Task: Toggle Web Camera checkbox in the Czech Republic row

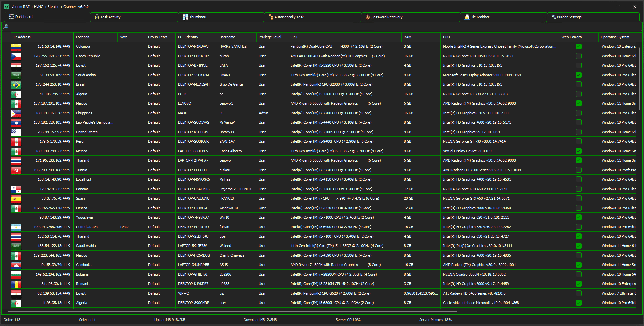Action: pyautogui.click(x=578, y=56)
